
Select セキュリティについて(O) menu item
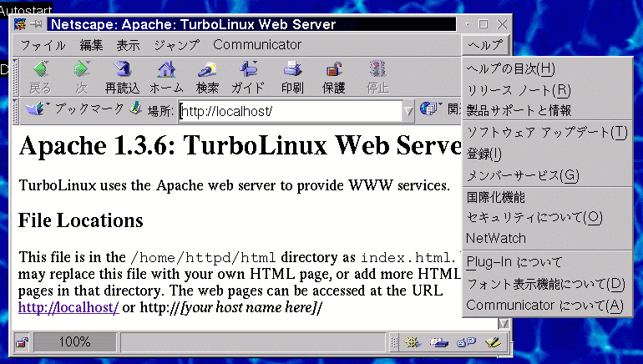click(548, 217)
